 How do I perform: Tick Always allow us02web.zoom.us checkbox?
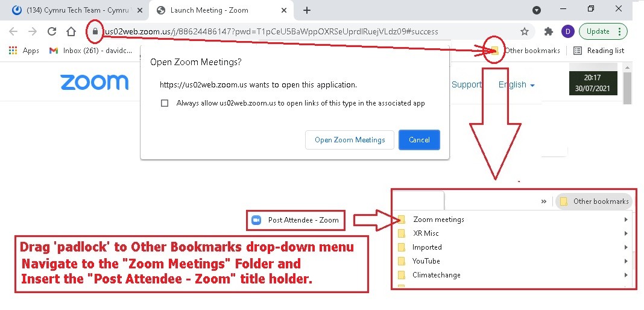tap(165, 103)
